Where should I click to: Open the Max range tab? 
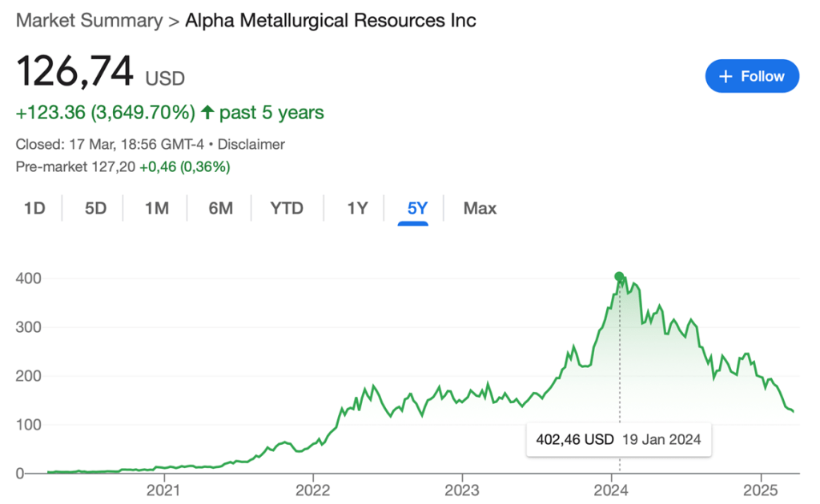click(480, 208)
